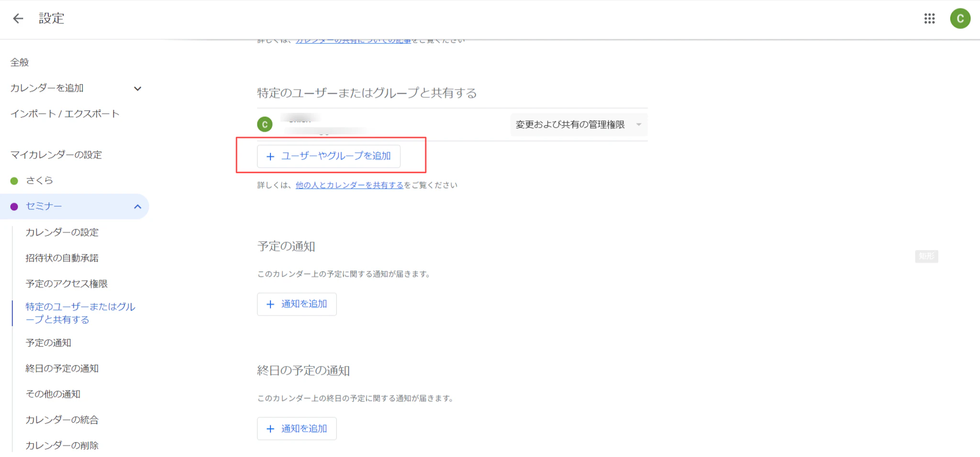This screenshot has width=980, height=457.
Task: Select the さくら calendar settings
Action: click(39, 181)
